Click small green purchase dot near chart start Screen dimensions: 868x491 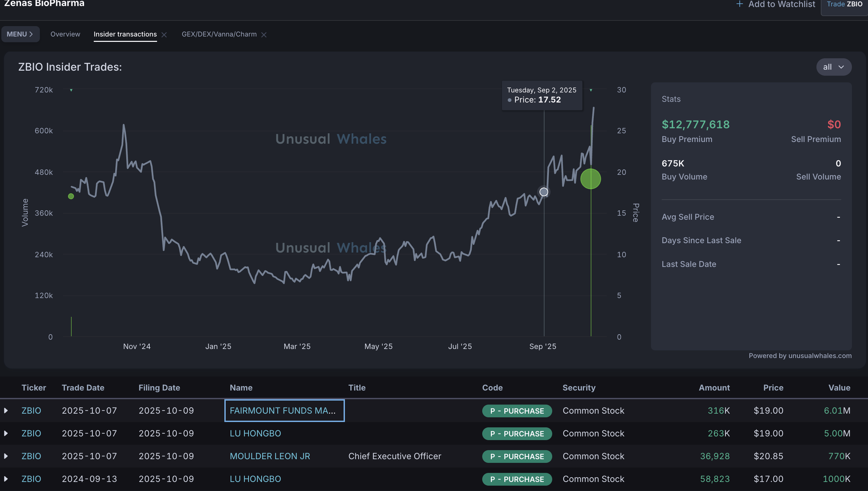tap(71, 196)
